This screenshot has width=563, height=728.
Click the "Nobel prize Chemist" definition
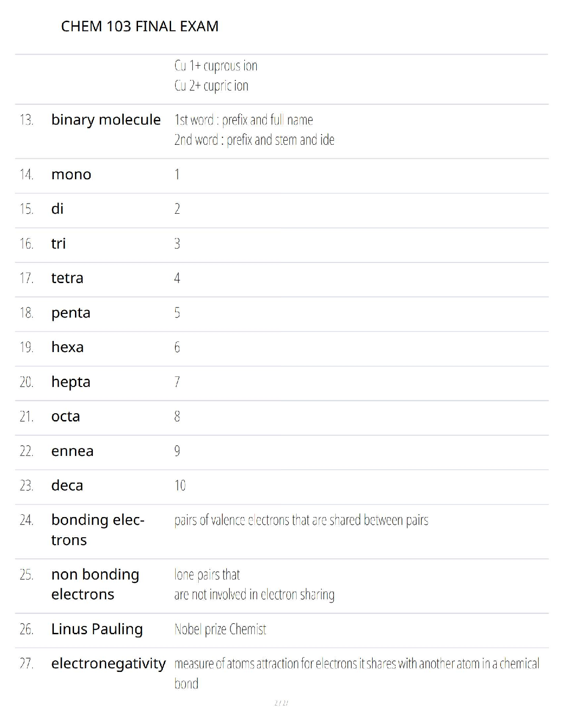pyautogui.click(x=220, y=629)
